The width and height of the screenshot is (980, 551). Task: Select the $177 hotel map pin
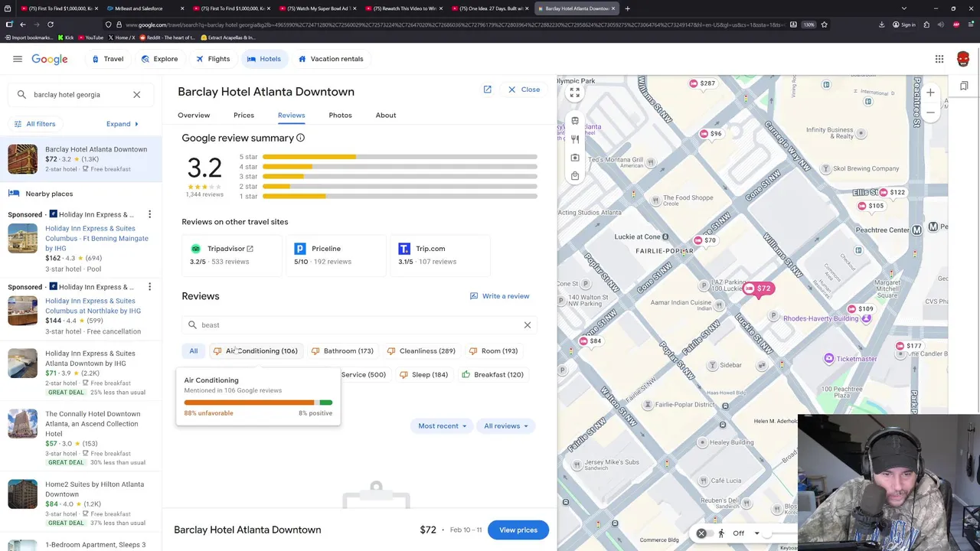[x=909, y=346]
